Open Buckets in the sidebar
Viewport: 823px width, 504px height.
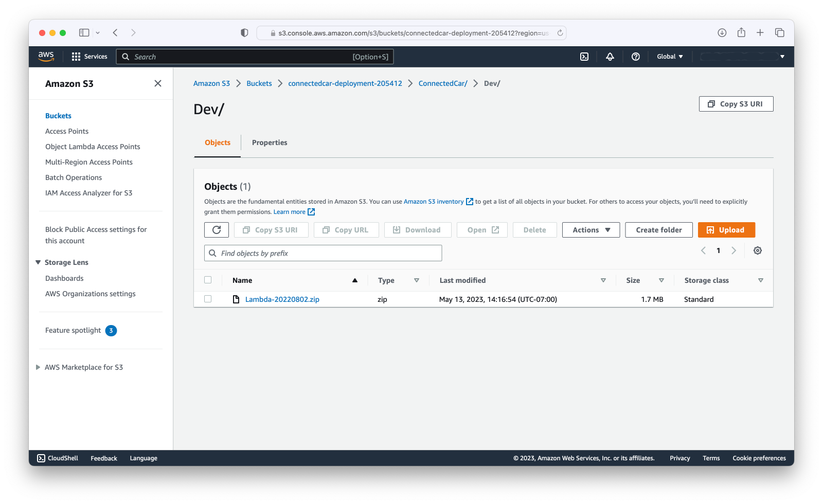click(x=58, y=116)
